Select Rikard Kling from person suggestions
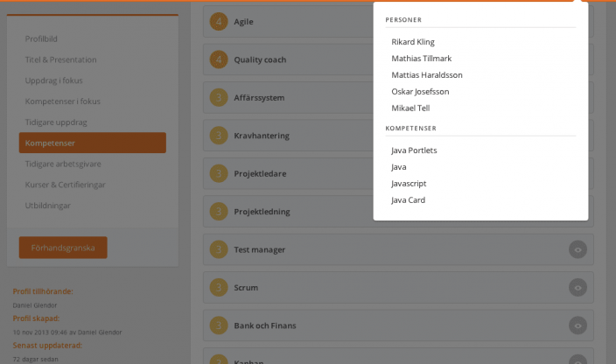 point(413,42)
